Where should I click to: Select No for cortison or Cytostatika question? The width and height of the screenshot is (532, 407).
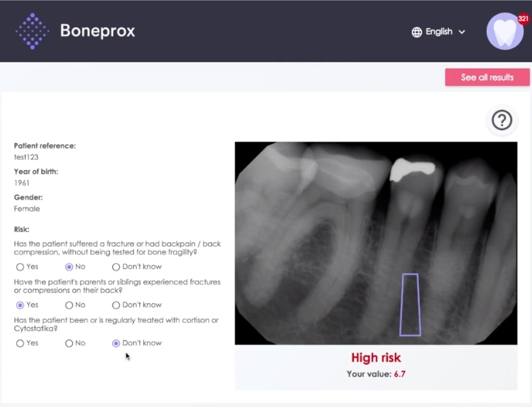point(69,343)
